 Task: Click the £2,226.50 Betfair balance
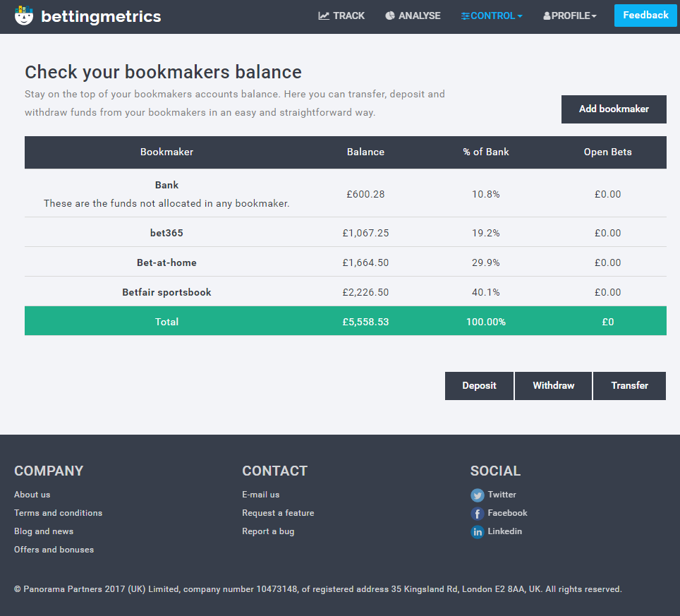tap(365, 292)
